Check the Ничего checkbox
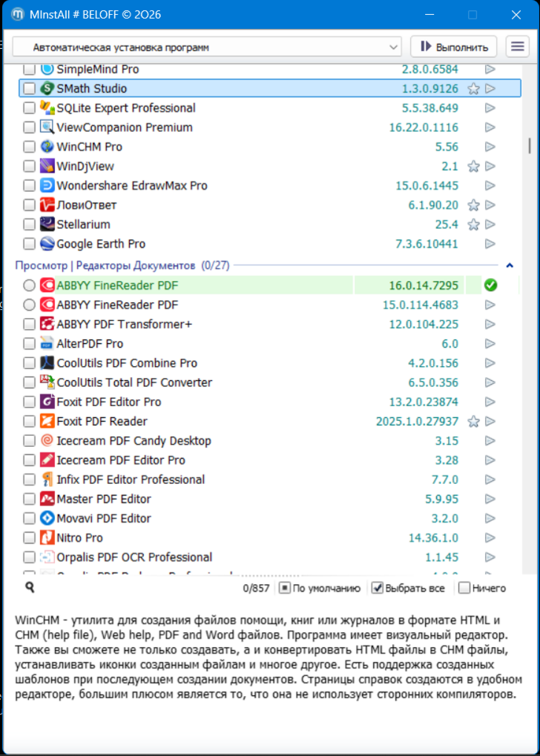 click(464, 588)
